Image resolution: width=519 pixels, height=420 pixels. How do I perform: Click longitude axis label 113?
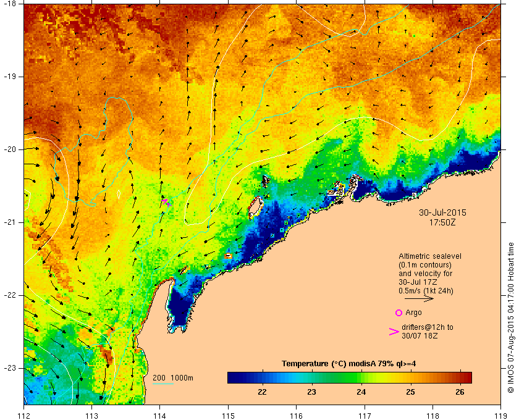pyautogui.click(x=91, y=416)
